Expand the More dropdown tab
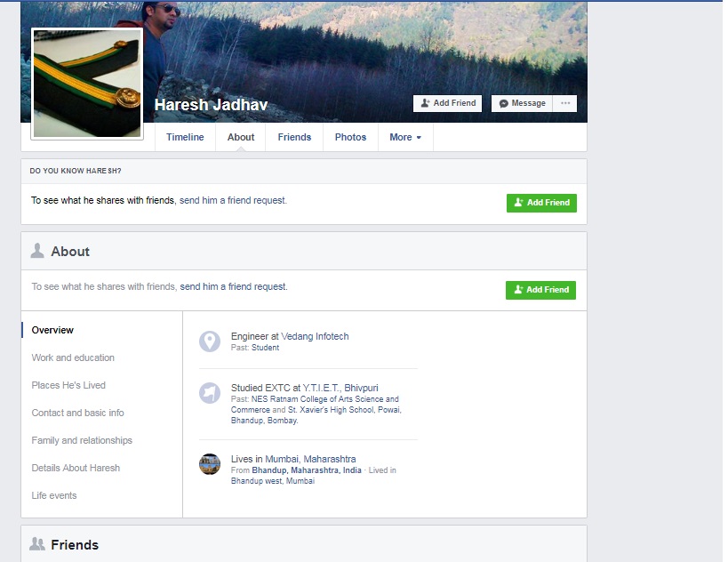The height and width of the screenshot is (562, 728). pos(405,137)
